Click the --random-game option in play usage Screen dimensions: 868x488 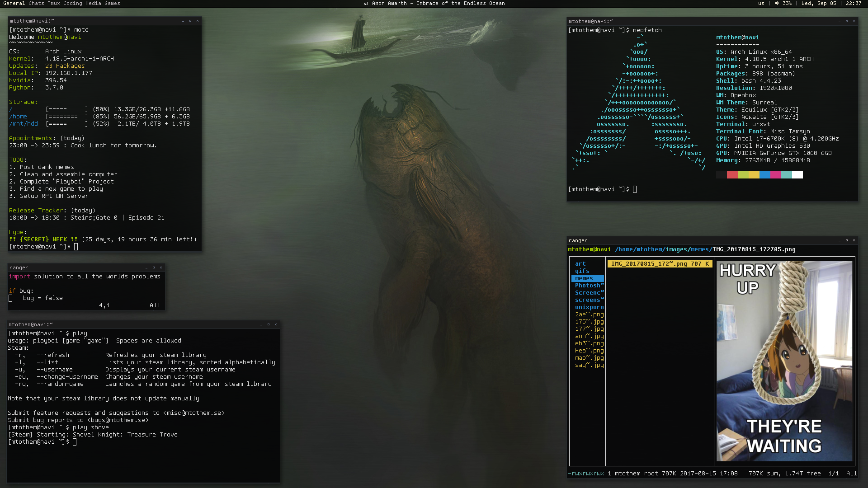(x=60, y=384)
